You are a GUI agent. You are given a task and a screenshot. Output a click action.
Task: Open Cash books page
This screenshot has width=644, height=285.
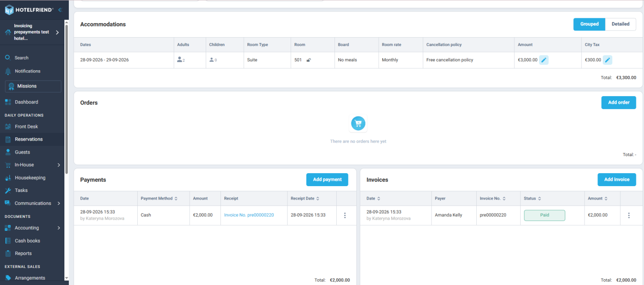click(x=27, y=241)
